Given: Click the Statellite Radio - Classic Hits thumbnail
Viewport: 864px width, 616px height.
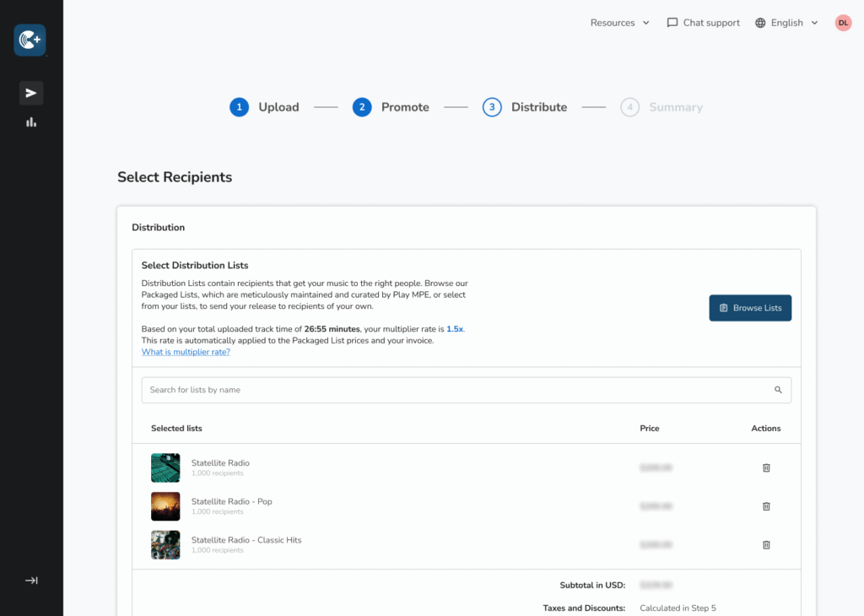Looking at the screenshot, I should tap(165, 545).
